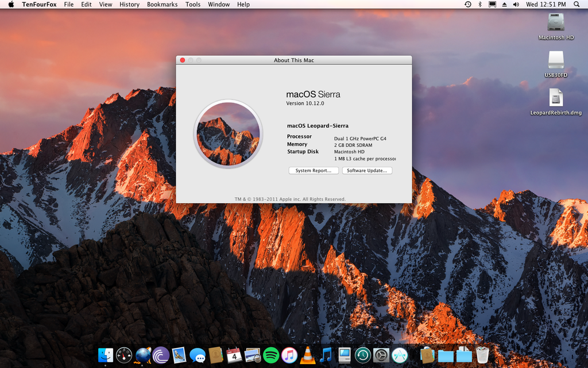Screen dimensions: 588x368
Task: Open Calendar from the dock
Action: pyautogui.click(x=234, y=355)
